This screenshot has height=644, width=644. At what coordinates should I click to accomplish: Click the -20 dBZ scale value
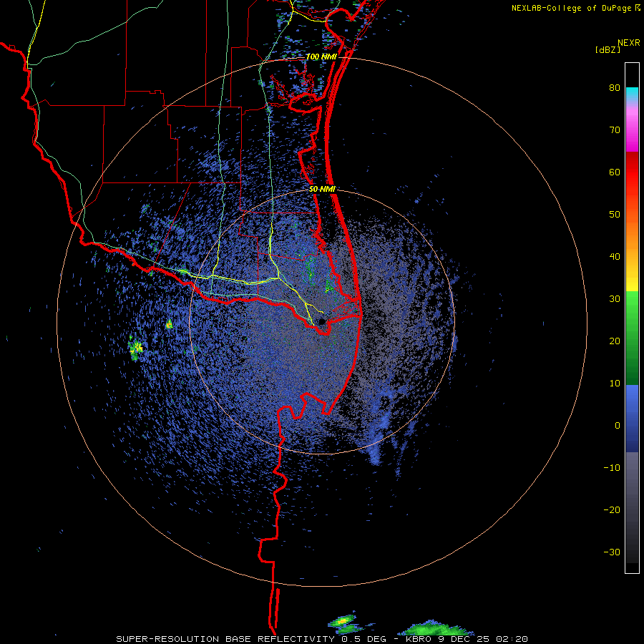tap(612, 509)
